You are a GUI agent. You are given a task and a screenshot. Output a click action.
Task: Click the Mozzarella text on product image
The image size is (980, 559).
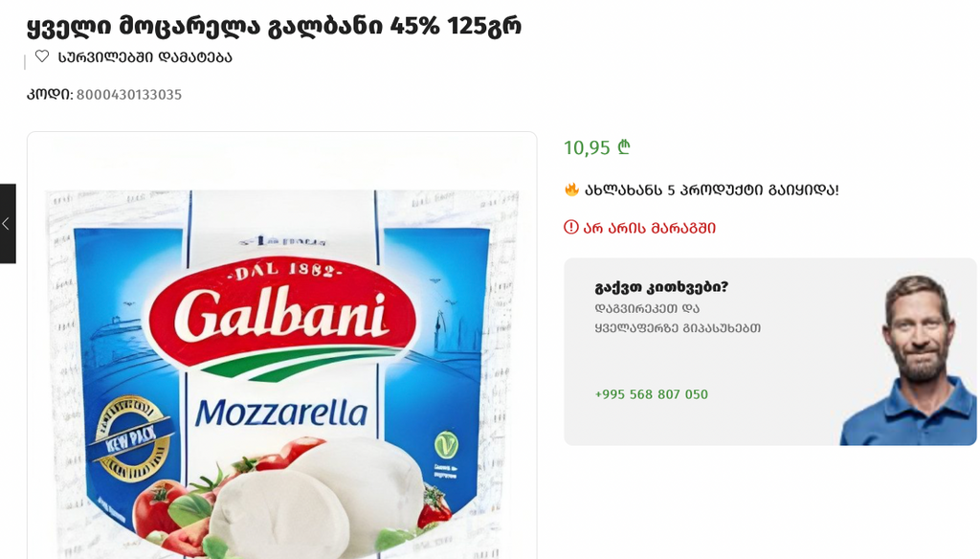click(x=281, y=414)
